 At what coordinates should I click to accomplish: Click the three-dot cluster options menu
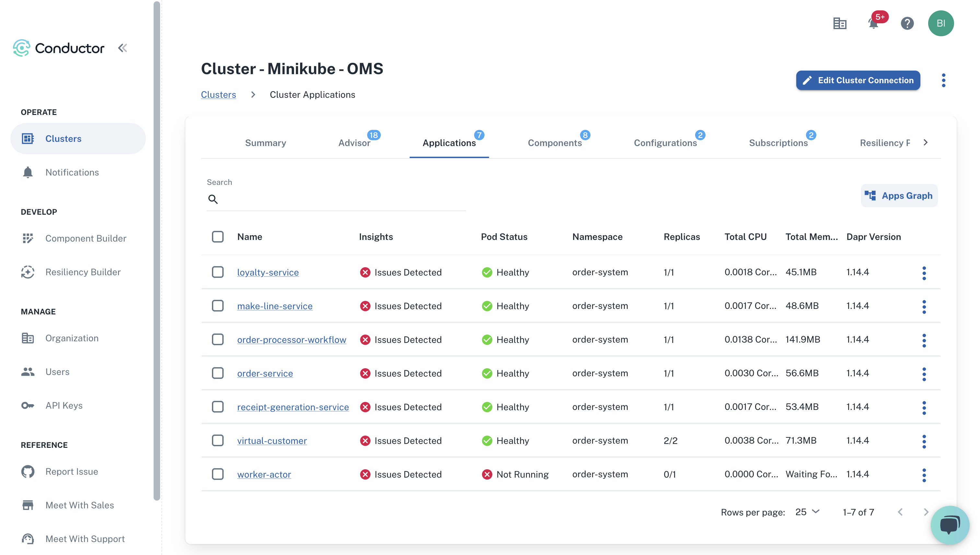(944, 80)
